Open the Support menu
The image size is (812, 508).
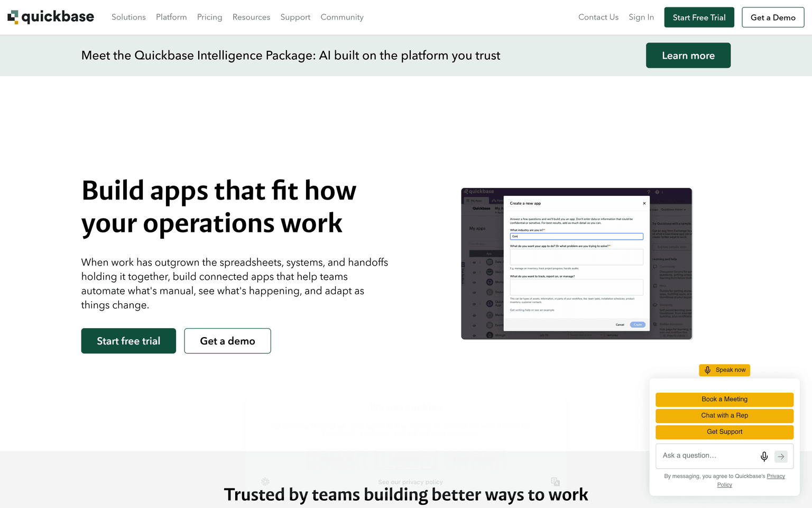click(x=296, y=17)
